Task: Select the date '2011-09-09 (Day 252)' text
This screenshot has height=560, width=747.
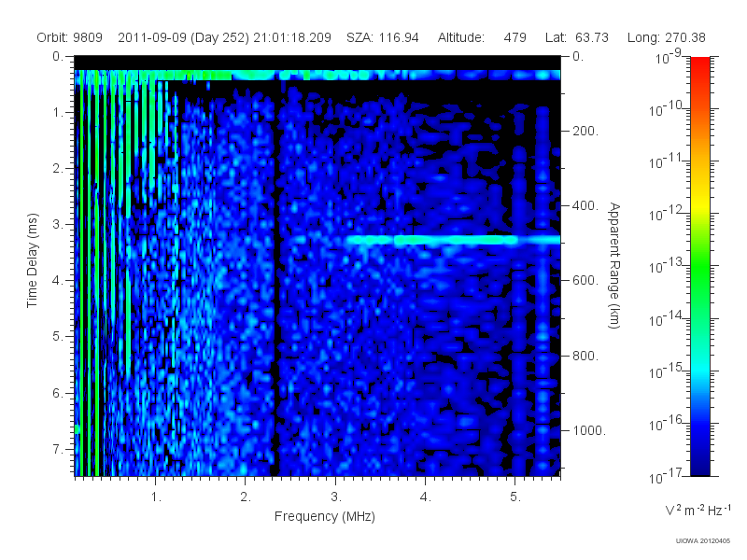Action: point(183,37)
